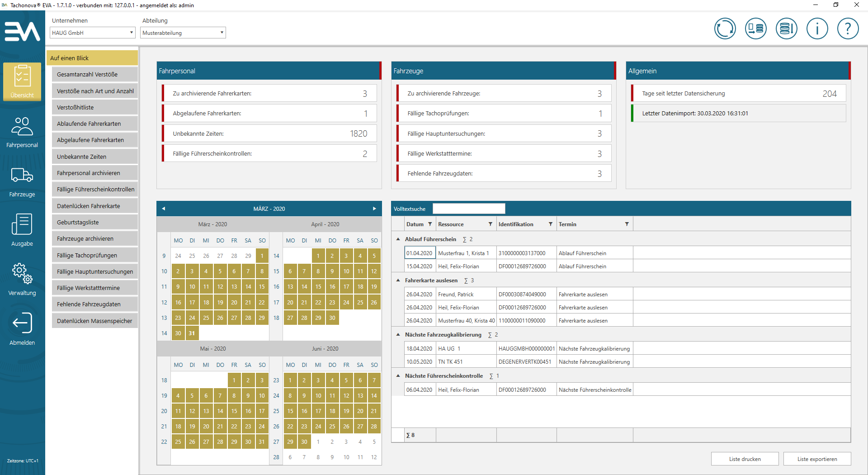Click the Volltextsuche input field

click(468, 209)
